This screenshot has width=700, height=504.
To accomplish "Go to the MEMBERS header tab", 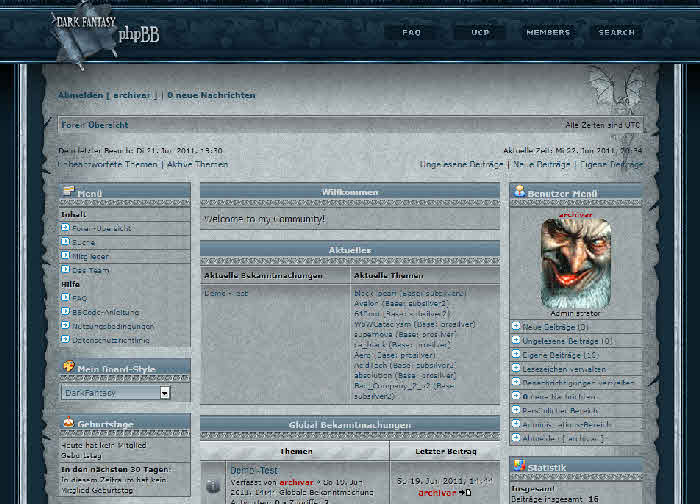I will pyautogui.click(x=548, y=33).
